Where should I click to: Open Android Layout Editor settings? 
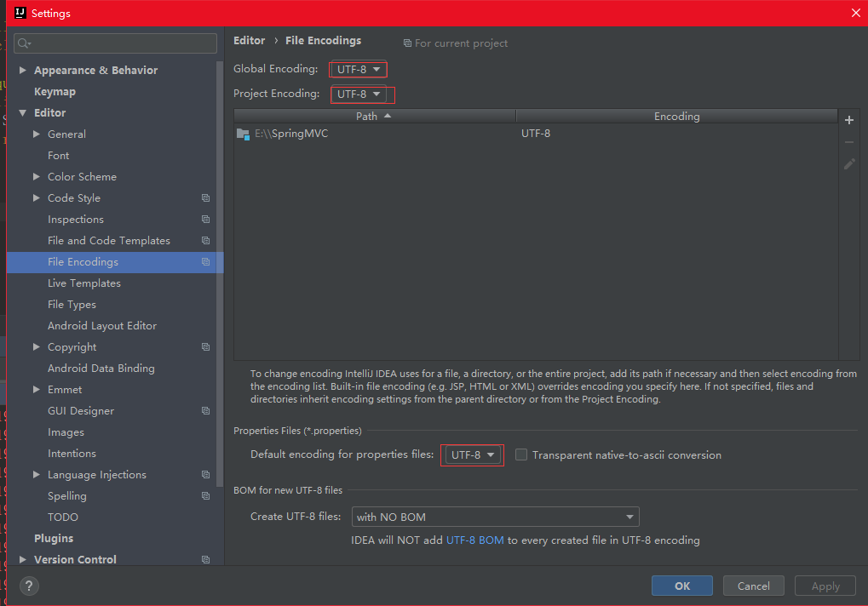pos(102,326)
